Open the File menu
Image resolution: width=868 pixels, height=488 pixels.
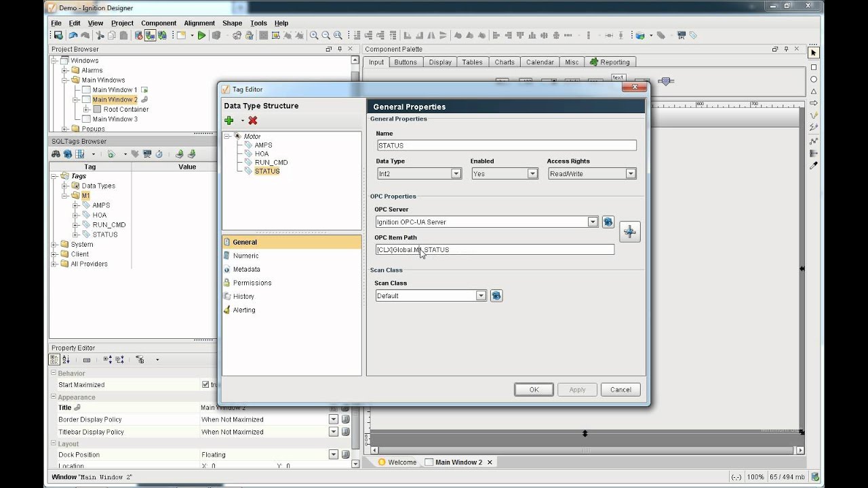tap(56, 23)
